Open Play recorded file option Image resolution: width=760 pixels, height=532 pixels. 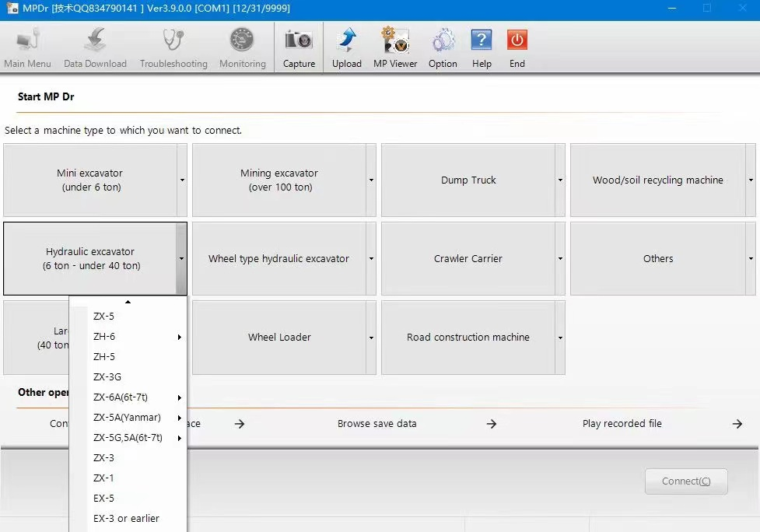pos(622,424)
